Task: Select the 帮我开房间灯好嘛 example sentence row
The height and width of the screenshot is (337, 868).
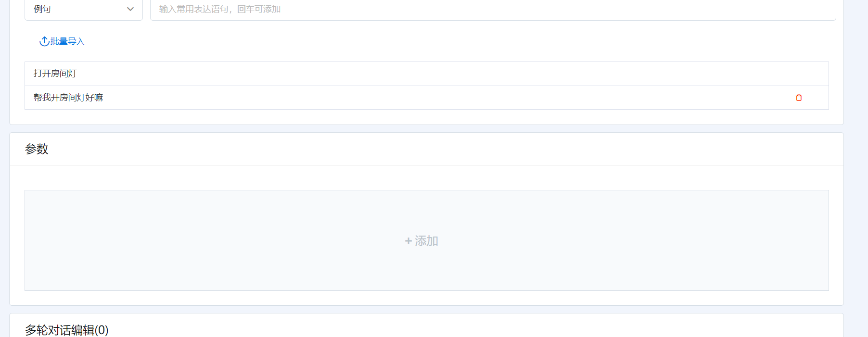Action: point(427,98)
